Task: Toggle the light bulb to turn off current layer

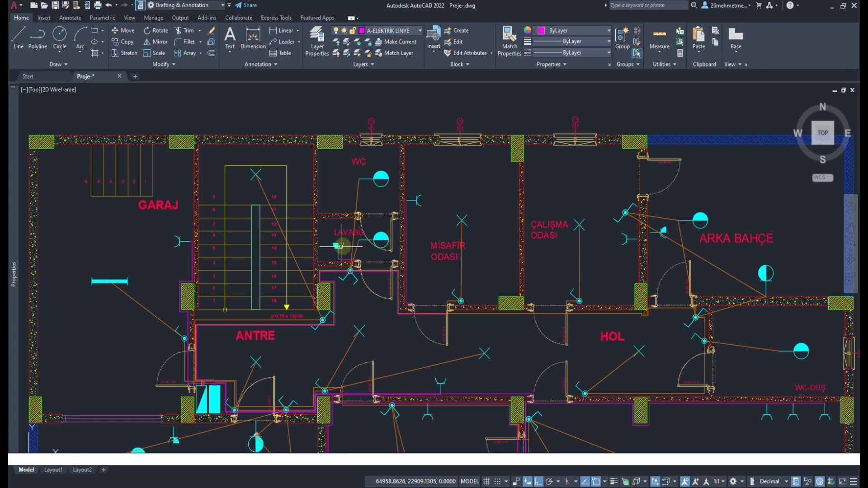Action: [x=336, y=30]
